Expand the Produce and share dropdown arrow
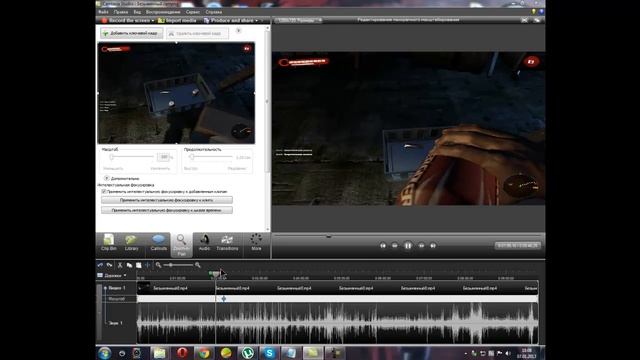Screen dimensions: 640x360 pos(257,20)
